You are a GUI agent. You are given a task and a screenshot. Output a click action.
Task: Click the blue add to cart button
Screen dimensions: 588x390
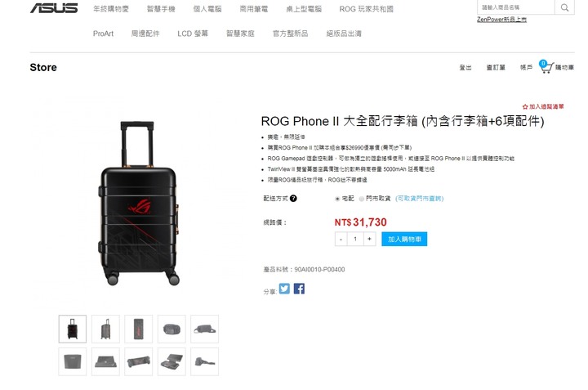(404, 239)
